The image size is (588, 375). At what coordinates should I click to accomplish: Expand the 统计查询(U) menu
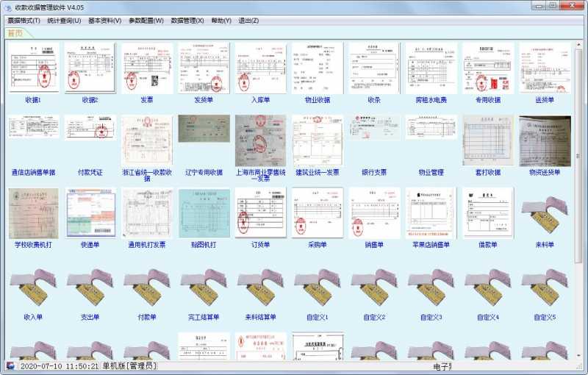click(x=64, y=21)
